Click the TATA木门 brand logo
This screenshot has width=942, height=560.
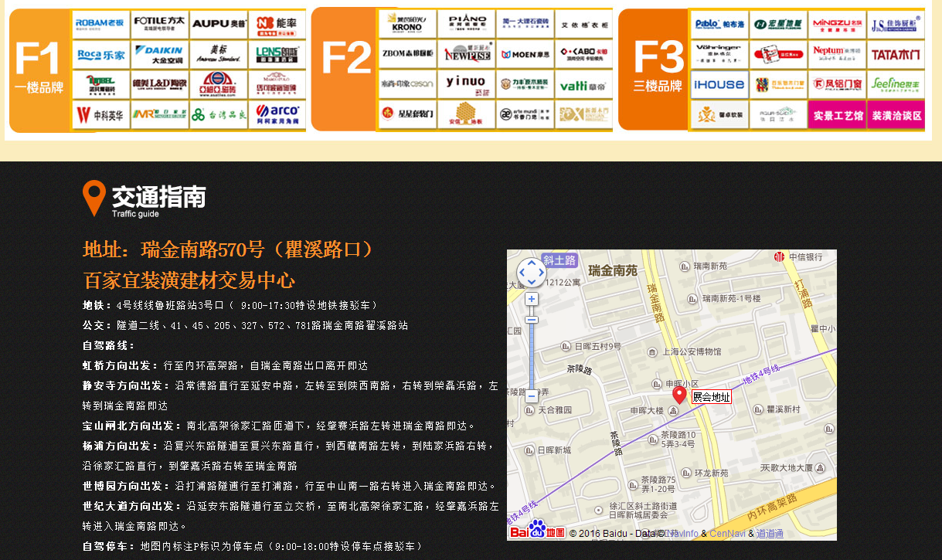click(x=896, y=54)
